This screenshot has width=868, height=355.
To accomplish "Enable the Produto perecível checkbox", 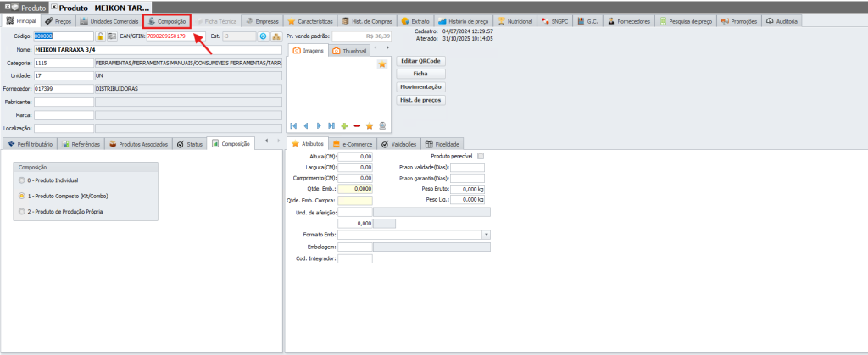I will [x=481, y=156].
